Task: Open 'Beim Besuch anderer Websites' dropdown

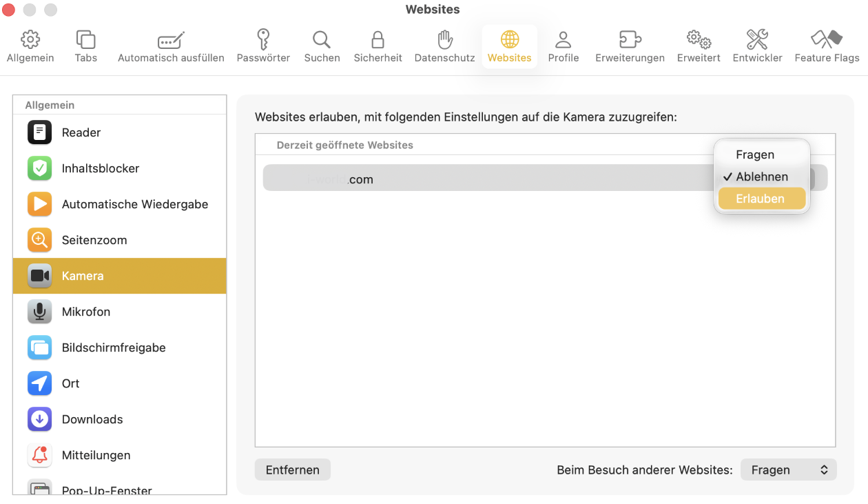Action: tap(788, 470)
